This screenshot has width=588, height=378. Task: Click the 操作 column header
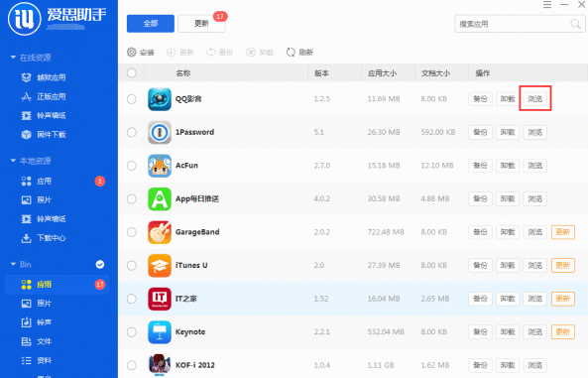(483, 73)
